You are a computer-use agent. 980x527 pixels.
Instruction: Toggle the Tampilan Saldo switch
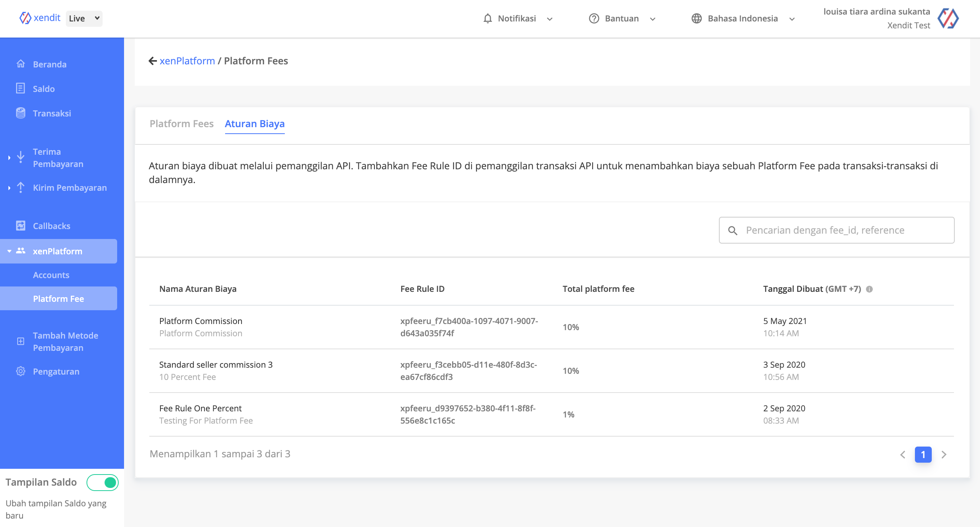pos(103,482)
